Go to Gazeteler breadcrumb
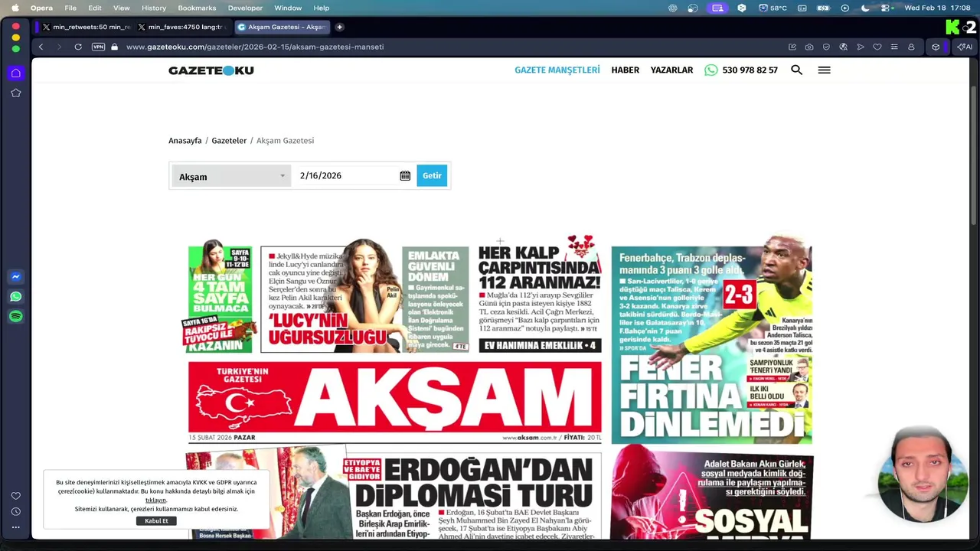This screenshot has height=551, width=980. point(229,141)
